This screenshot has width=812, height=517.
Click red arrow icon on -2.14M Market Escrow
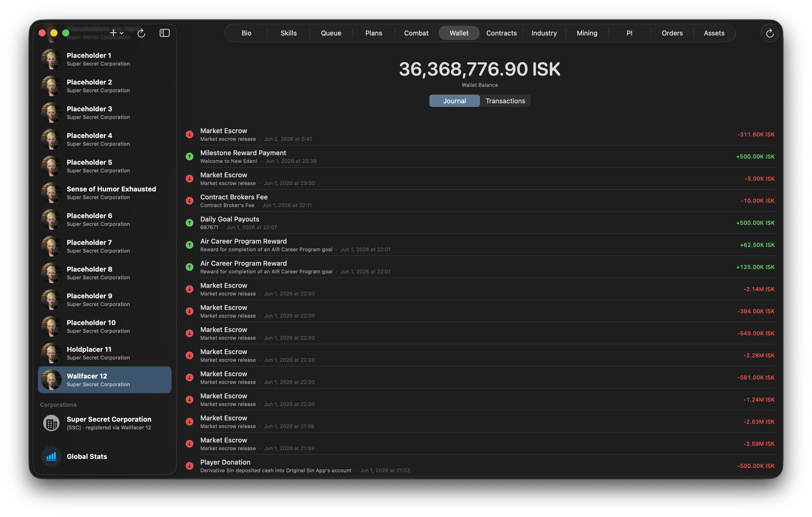tap(190, 289)
